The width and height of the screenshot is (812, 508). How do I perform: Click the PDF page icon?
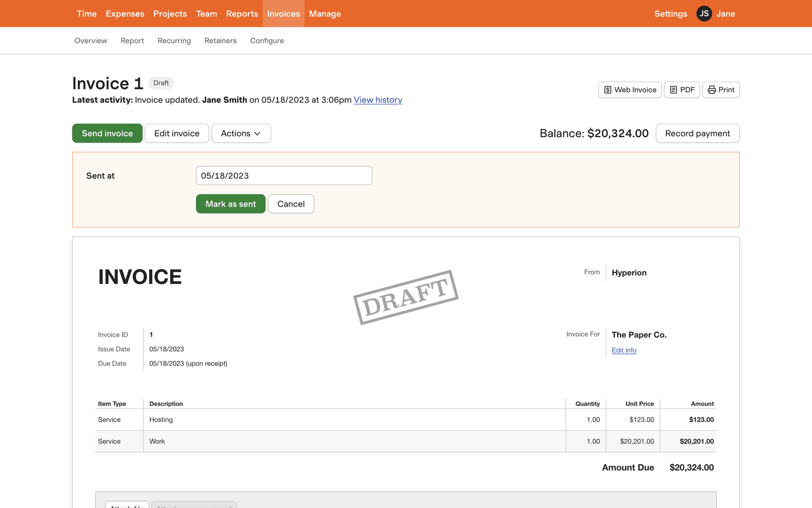[x=674, y=90]
